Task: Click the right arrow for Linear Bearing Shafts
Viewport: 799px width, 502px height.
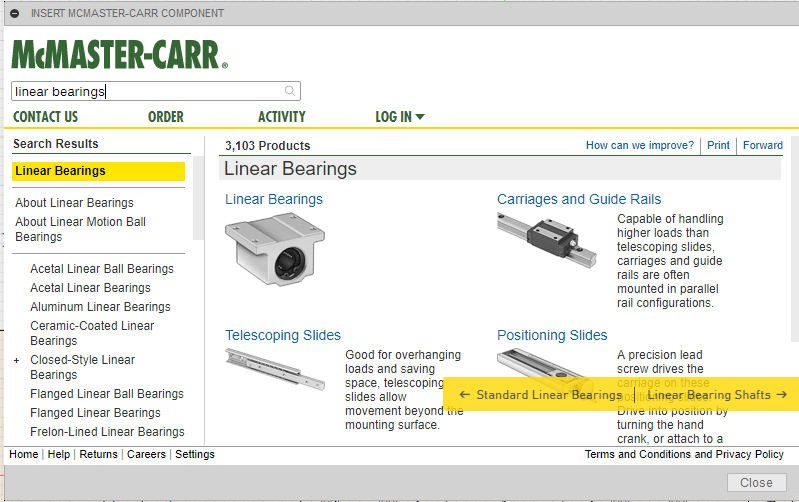Action: pyautogui.click(x=782, y=394)
